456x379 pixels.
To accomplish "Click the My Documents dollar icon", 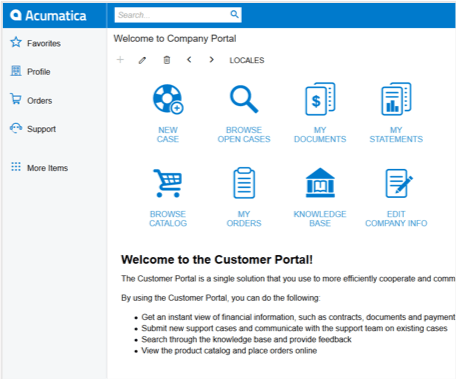I will tap(320, 99).
